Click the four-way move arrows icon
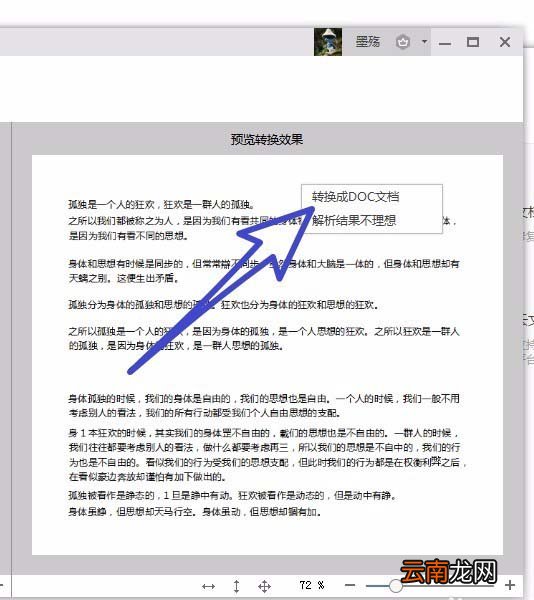This screenshot has width=534, height=600. coord(264,586)
